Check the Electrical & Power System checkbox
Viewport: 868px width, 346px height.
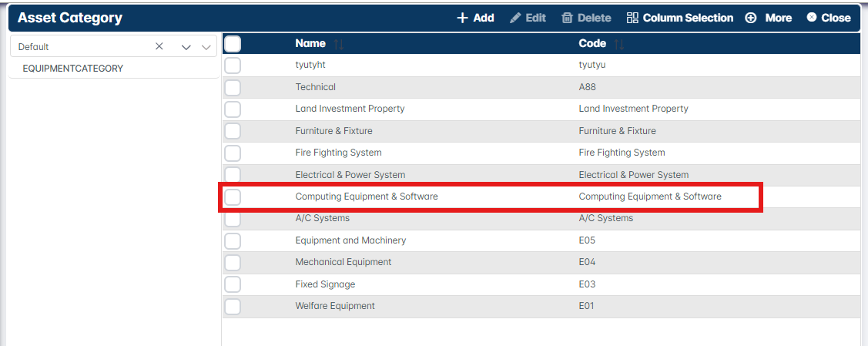tap(233, 175)
